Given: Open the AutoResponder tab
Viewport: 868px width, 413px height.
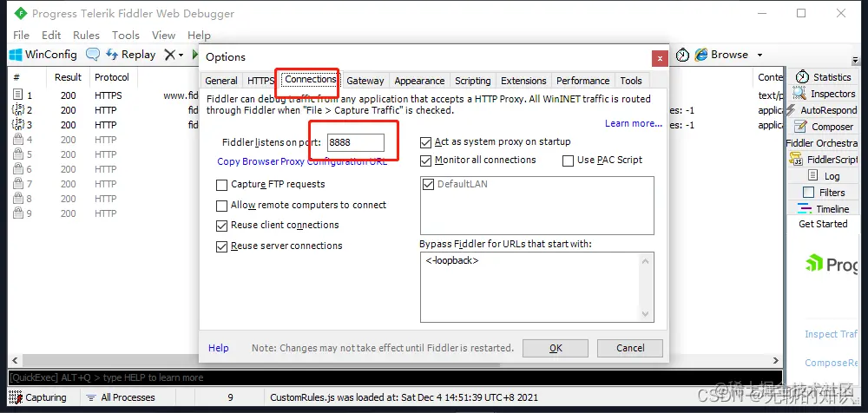Looking at the screenshot, I should [821, 110].
